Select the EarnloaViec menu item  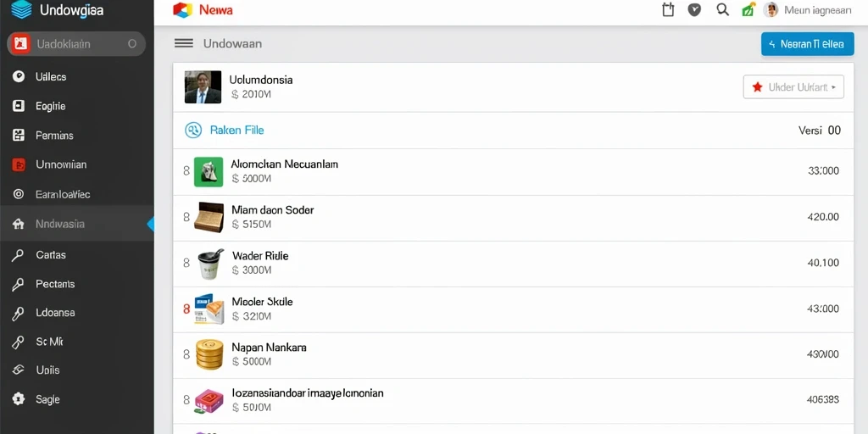pyautogui.click(x=77, y=194)
